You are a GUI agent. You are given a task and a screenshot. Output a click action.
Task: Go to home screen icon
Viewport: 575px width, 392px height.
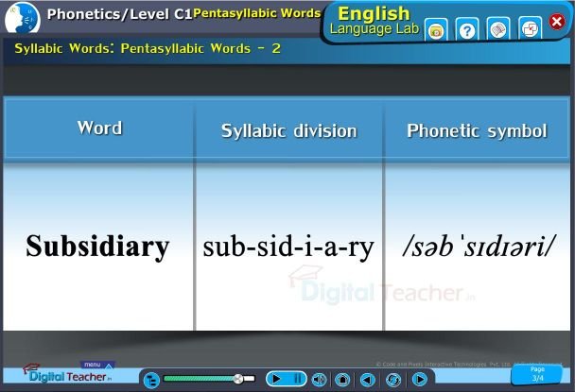(342, 380)
